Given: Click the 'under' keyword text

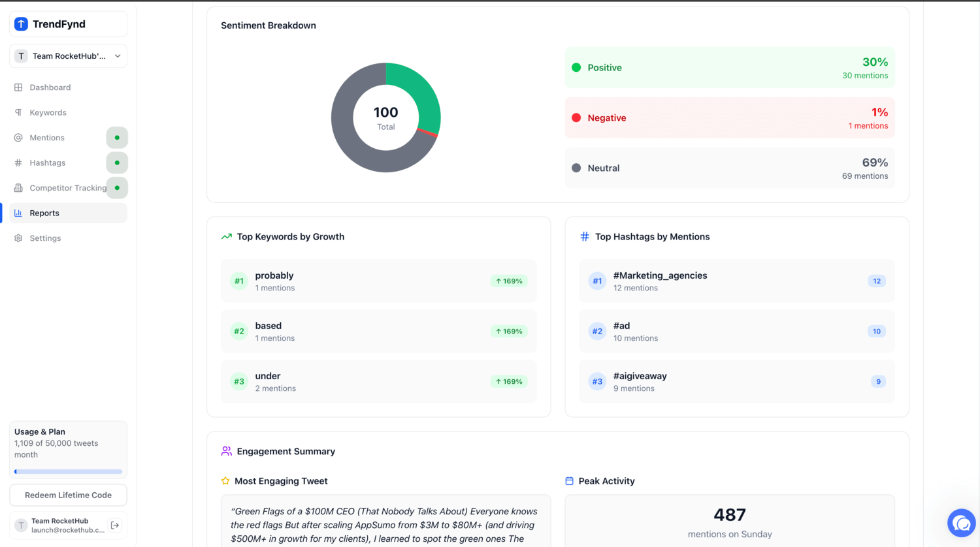Looking at the screenshot, I should [268, 376].
